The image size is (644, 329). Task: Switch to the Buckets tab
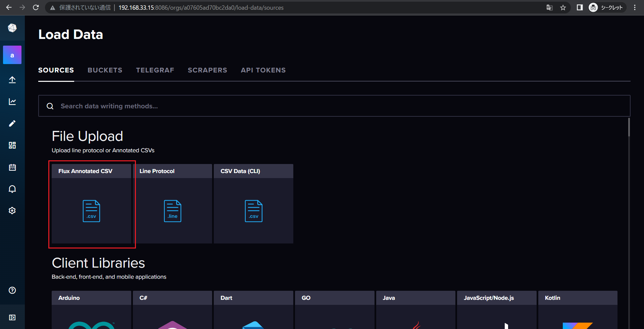[105, 70]
